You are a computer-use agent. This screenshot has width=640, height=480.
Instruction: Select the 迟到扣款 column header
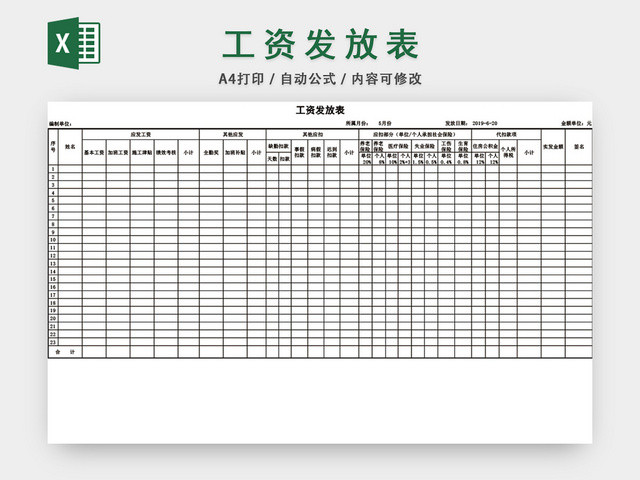[332, 153]
